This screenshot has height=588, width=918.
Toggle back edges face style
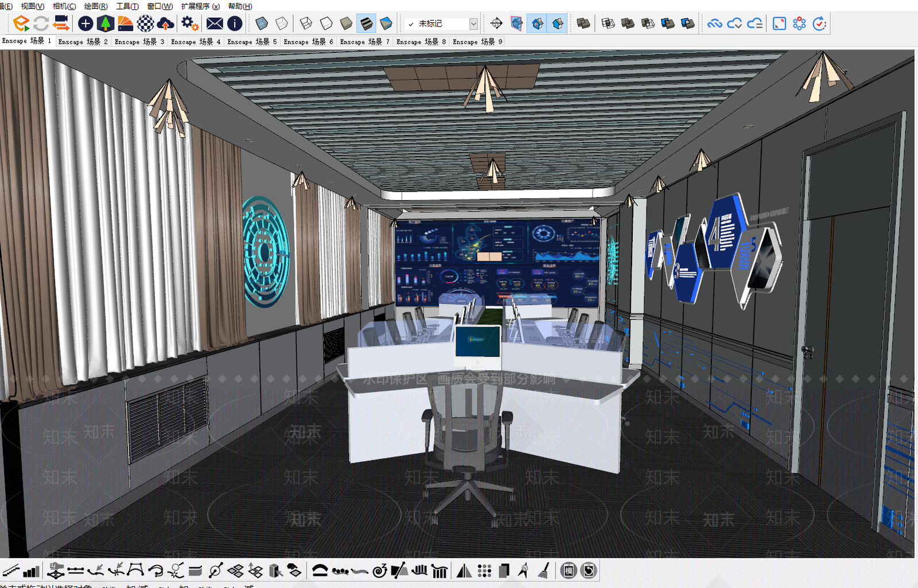[282, 24]
